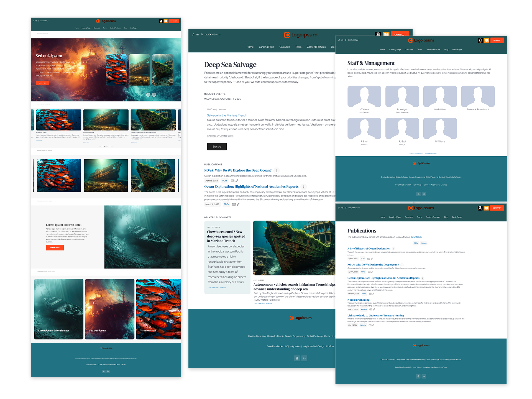
Task: Expand Quick Menu on Staff & Management page
Action: [354, 40]
